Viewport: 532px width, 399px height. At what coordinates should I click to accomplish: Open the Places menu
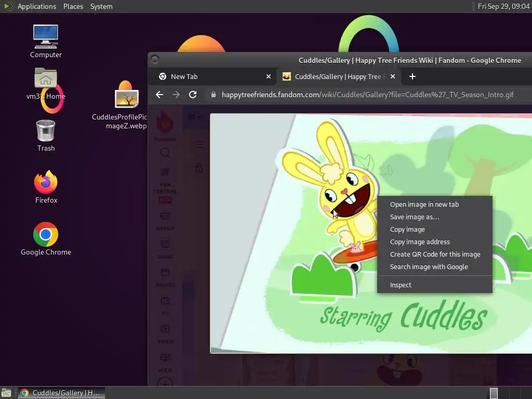tap(73, 6)
